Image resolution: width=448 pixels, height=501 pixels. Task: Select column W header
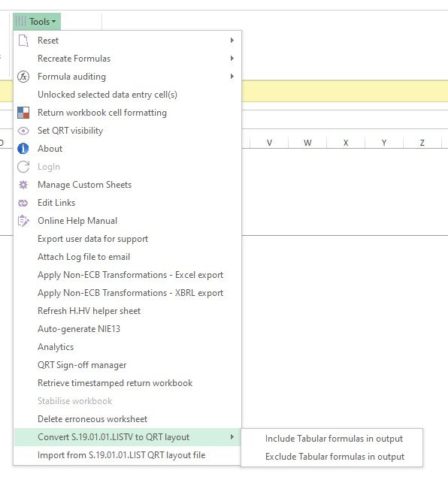coord(307,143)
